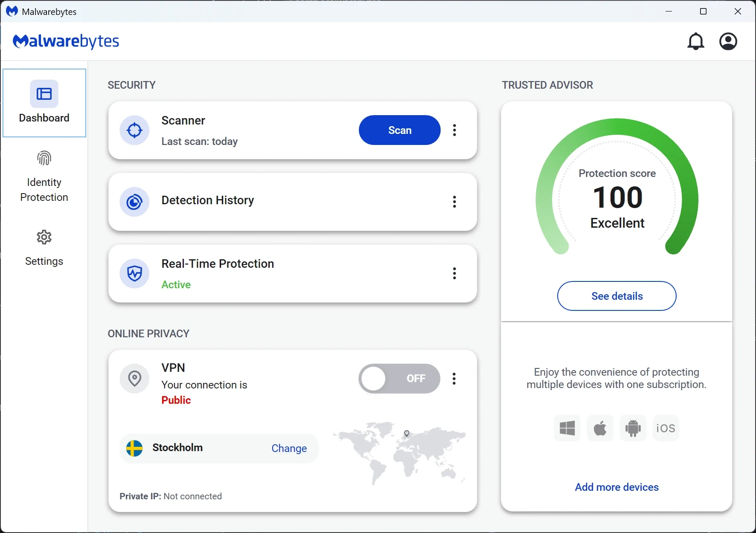The height and width of the screenshot is (533, 756).
Task: Click the Windows platform icon
Action: click(x=567, y=428)
